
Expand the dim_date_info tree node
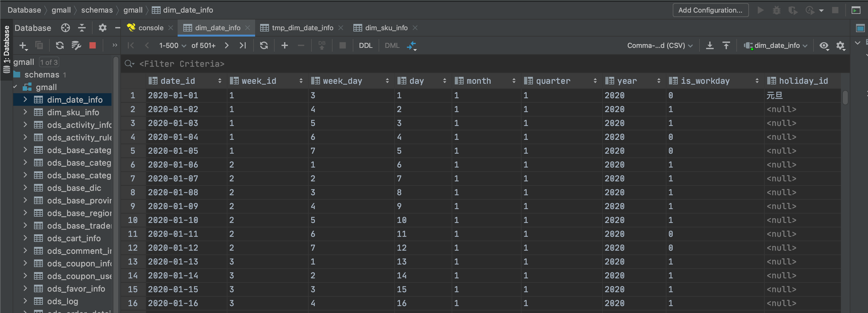[25, 100]
